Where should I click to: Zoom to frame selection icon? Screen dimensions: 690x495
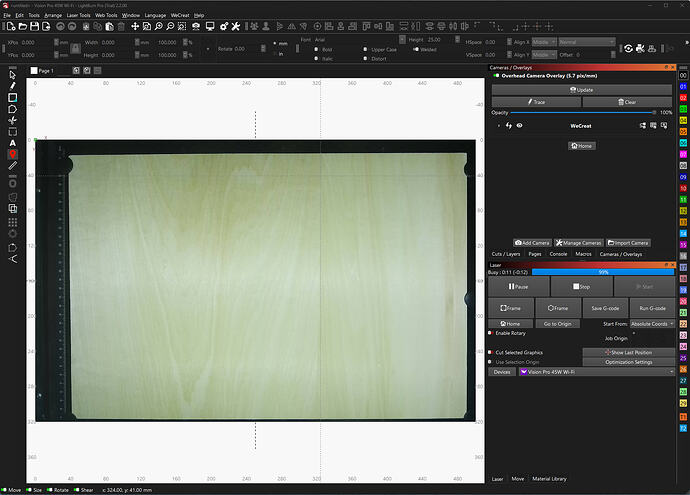pyautogui.click(x=182, y=26)
